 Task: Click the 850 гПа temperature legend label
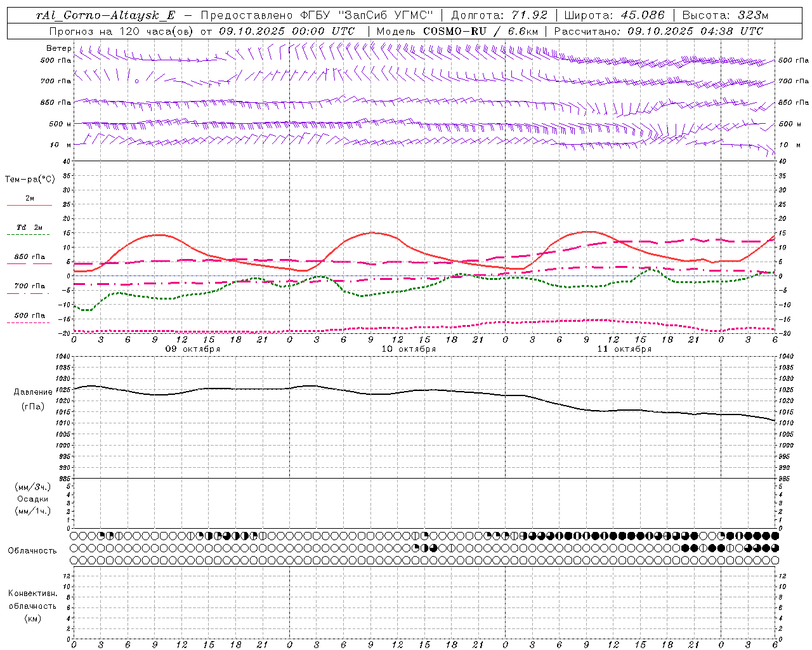click(x=30, y=257)
